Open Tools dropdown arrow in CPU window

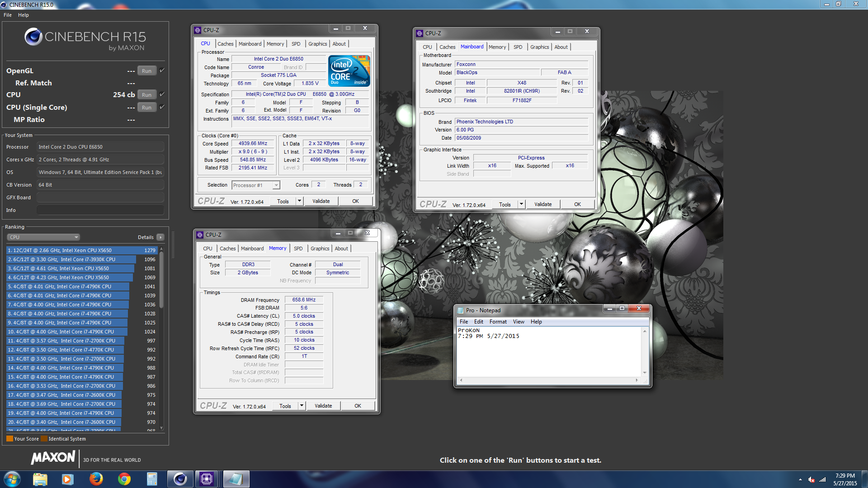click(299, 201)
